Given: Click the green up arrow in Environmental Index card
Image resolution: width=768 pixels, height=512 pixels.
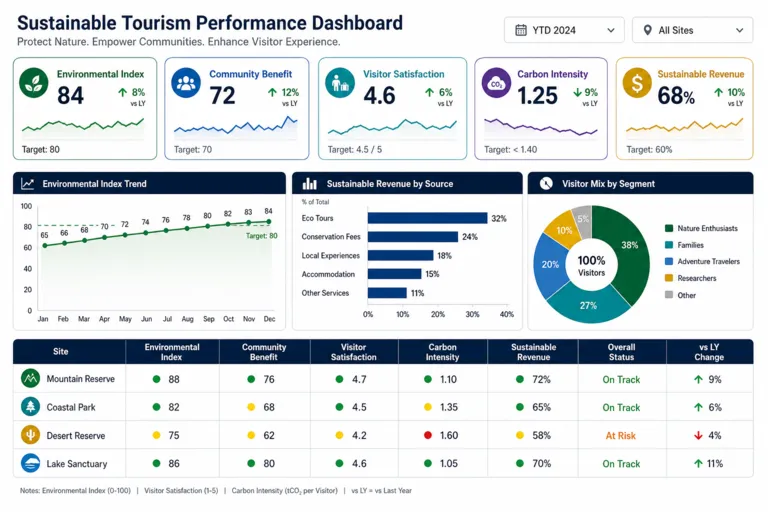Looking at the screenshot, I should pyautogui.click(x=122, y=92).
